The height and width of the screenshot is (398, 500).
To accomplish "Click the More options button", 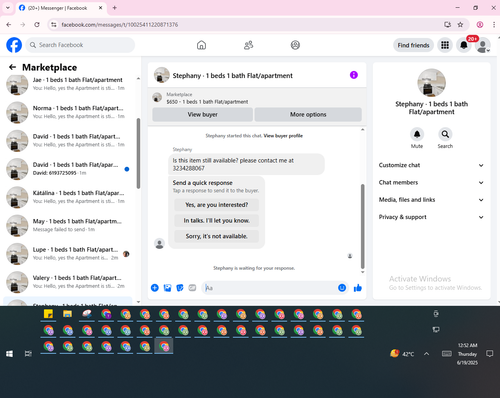I will [x=308, y=114].
